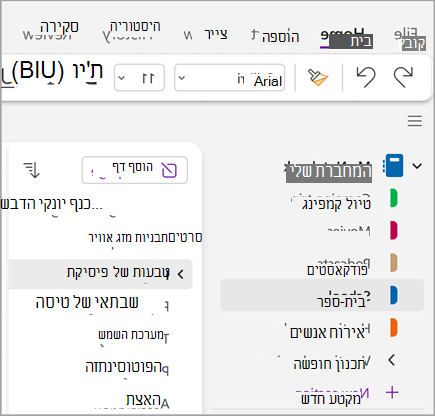
Task: Open the תבניות מזג אוויר page
Action: pos(128,238)
